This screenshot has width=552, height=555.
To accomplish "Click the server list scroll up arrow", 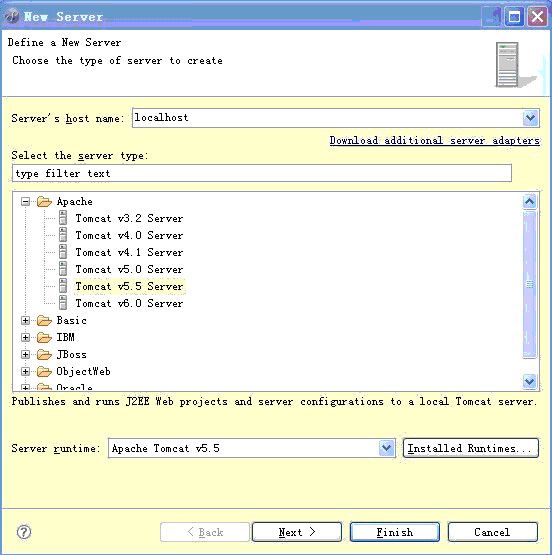I will click(x=530, y=201).
